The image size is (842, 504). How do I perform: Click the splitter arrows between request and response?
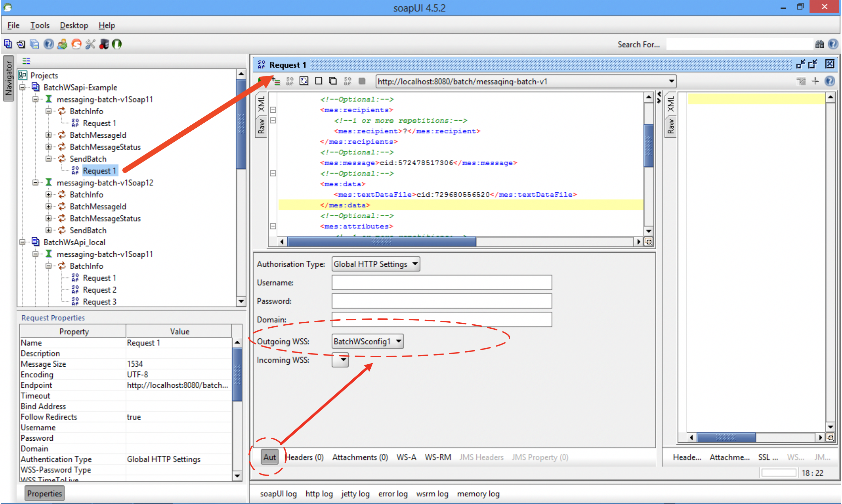pos(659,98)
